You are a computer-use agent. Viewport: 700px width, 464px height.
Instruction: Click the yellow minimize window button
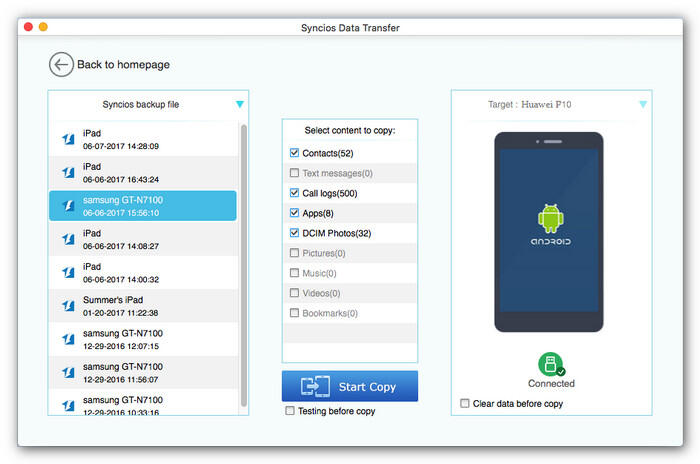[43, 27]
